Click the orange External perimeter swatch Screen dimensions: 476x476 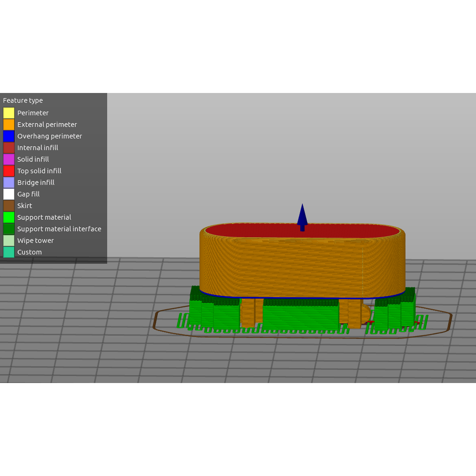click(9, 125)
